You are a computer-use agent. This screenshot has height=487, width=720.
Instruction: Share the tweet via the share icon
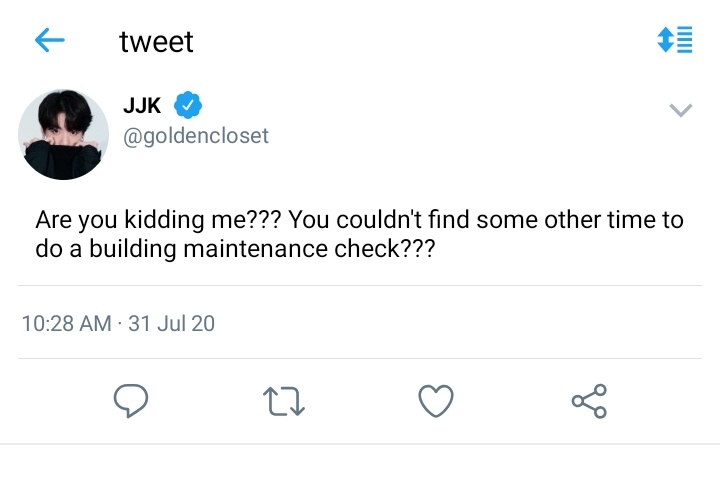[589, 401]
